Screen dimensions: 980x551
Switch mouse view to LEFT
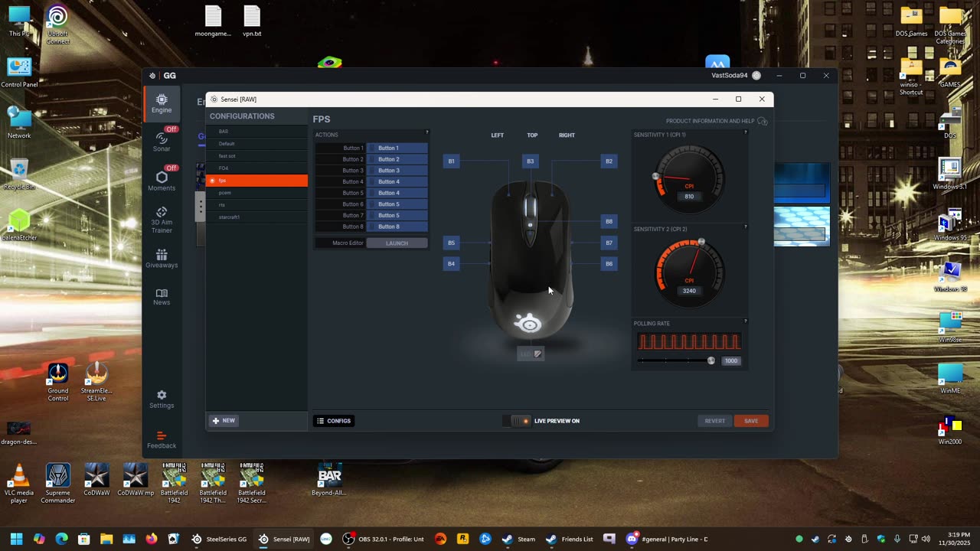click(497, 135)
